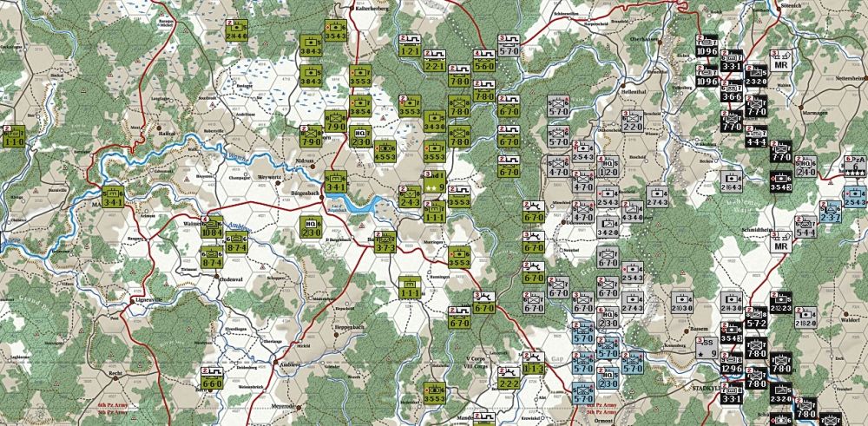
Task: Select the grey 5-4-4 counter
Action: click(x=806, y=226)
